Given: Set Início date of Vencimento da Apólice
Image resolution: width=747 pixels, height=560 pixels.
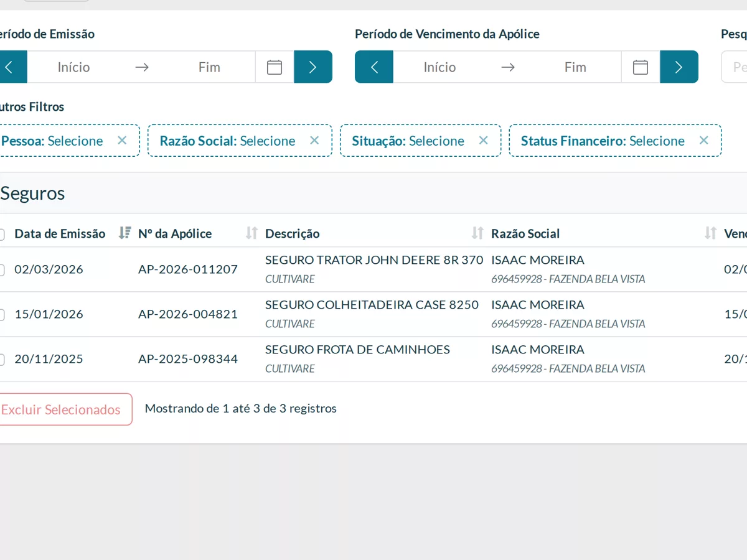Looking at the screenshot, I should coord(440,67).
